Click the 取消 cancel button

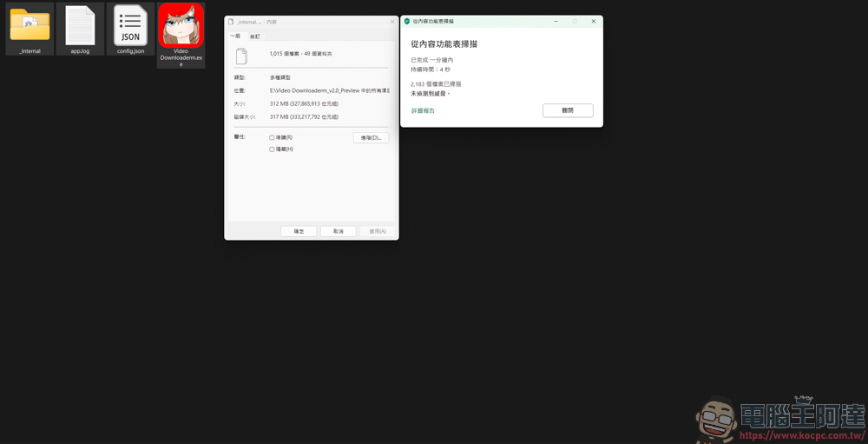[339, 231]
